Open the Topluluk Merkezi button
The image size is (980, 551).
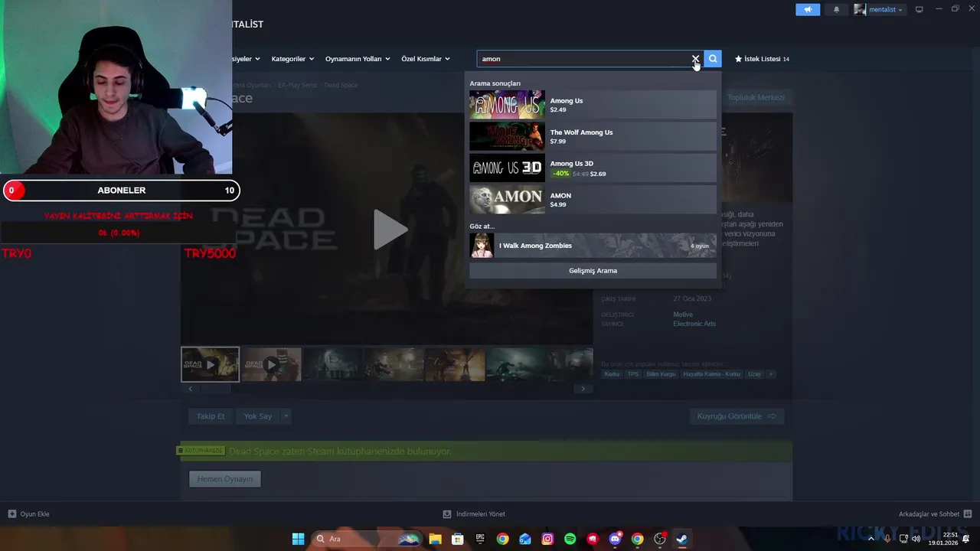tap(756, 97)
